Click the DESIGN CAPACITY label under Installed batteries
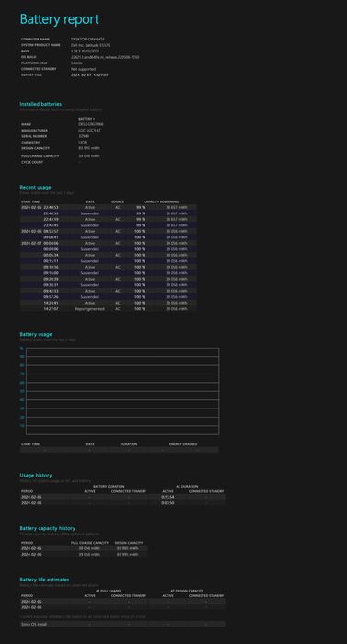The image size is (347, 644). [x=35, y=148]
